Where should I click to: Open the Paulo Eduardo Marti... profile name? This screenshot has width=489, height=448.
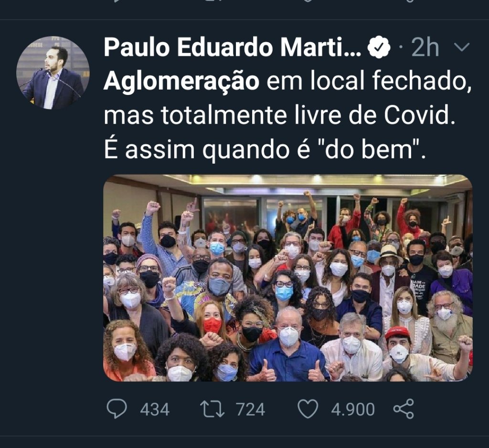[233, 47]
